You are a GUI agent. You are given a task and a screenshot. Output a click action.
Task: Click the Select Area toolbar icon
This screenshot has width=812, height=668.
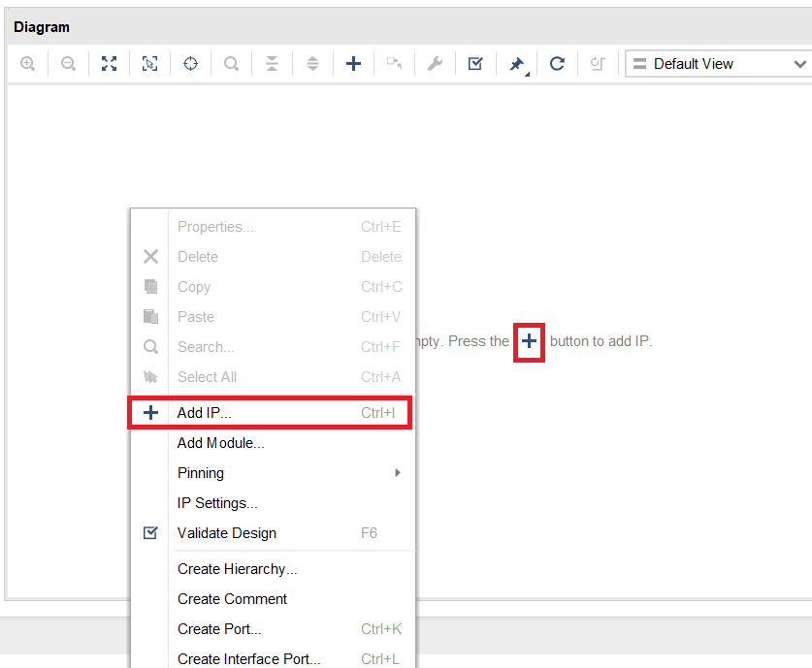pyautogui.click(x=149, y=64)
